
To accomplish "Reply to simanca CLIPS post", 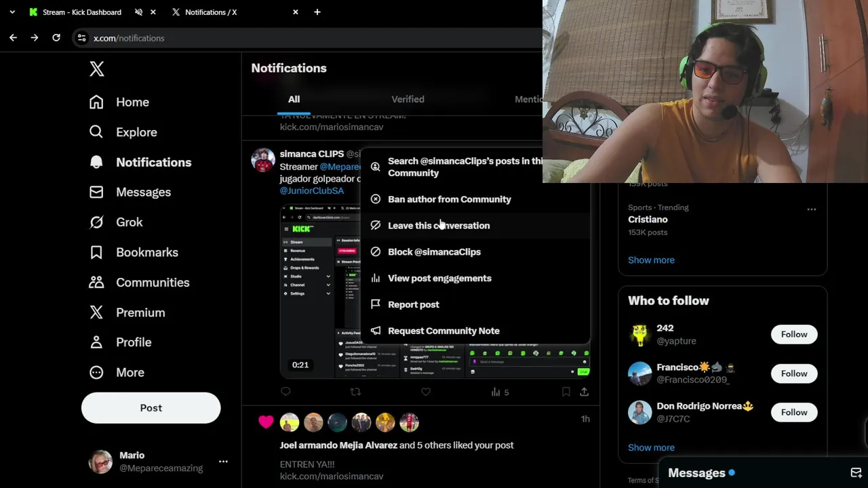I will pos(285,392).
